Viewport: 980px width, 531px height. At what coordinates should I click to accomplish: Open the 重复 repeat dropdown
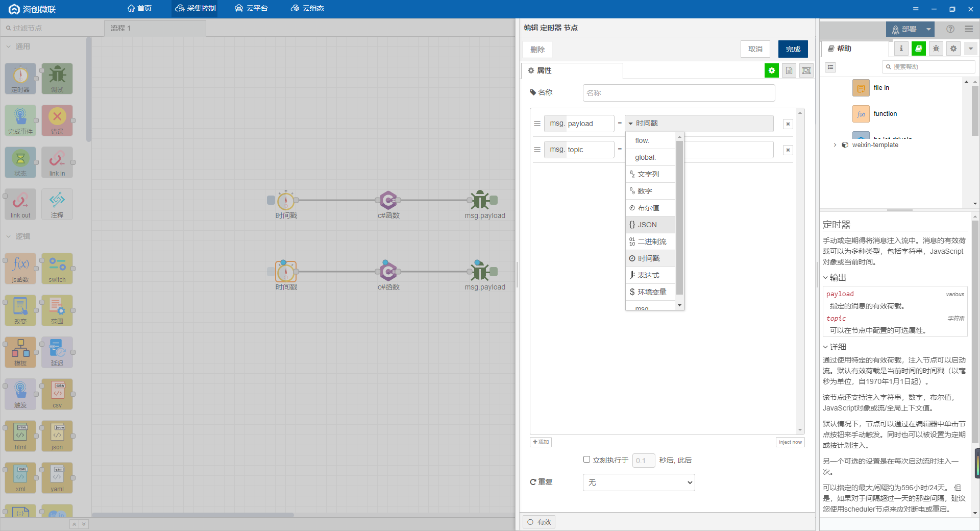[x=639, y=482]
